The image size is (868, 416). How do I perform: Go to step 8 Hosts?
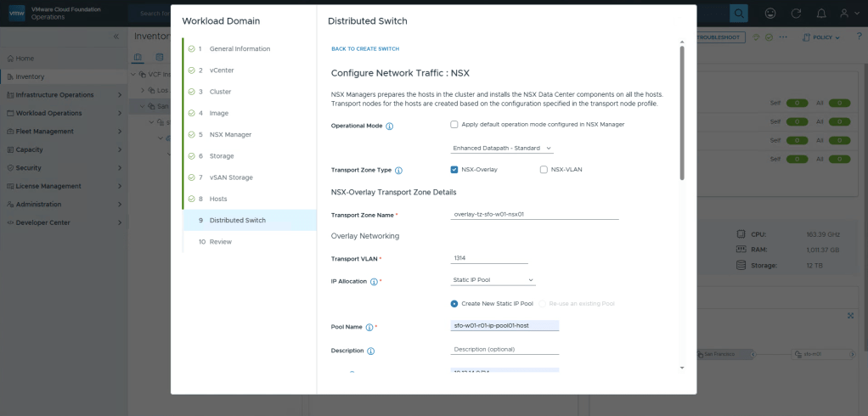tap(217, 199)
